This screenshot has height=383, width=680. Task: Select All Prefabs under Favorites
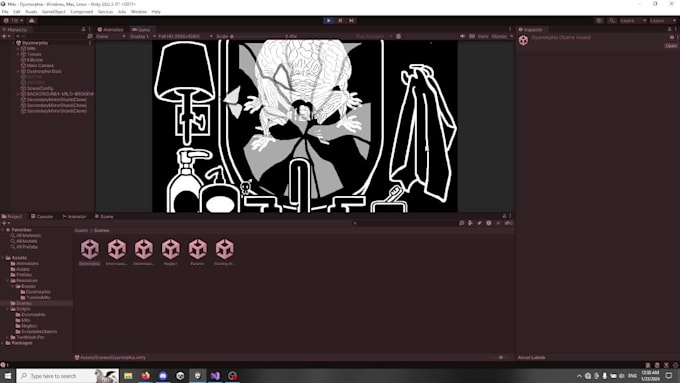click(x=27, y=247)
